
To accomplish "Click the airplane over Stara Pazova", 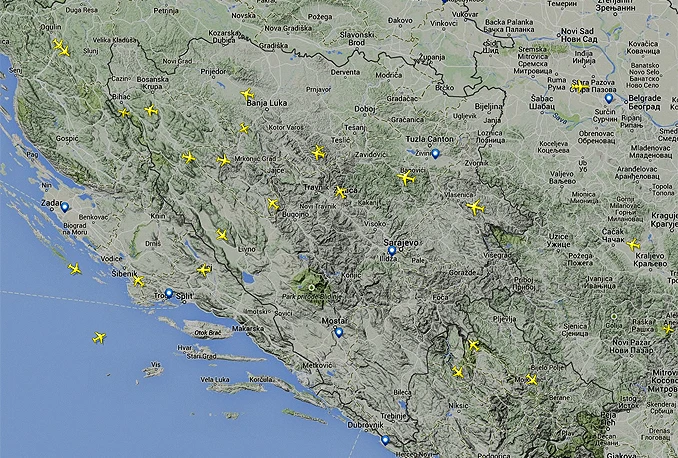I will tap(579, 86).
